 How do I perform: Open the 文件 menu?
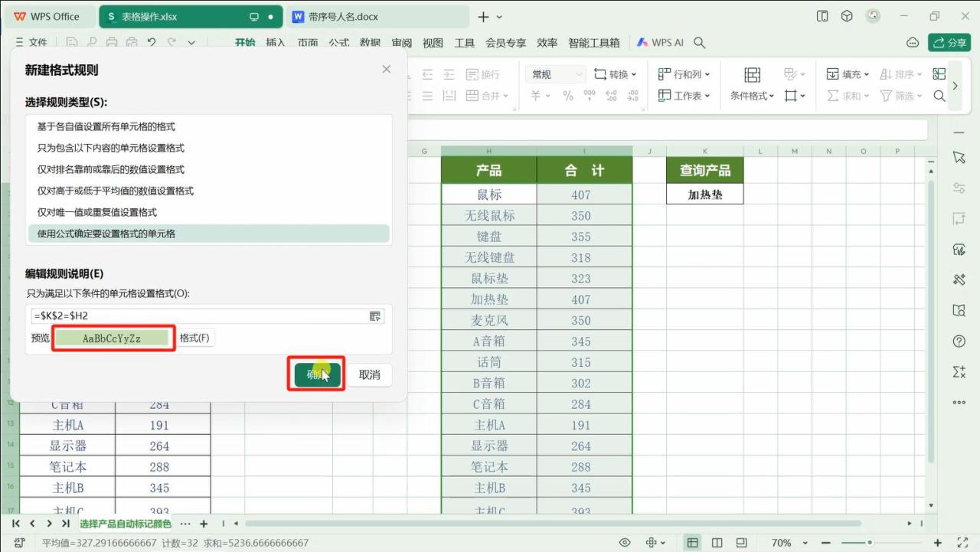click(x=31, y=43)
